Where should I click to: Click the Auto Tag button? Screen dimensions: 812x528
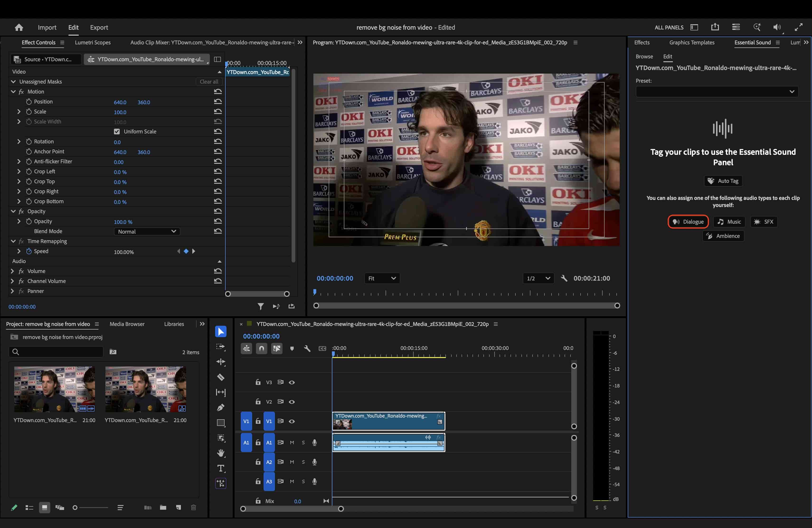point(723,181)
